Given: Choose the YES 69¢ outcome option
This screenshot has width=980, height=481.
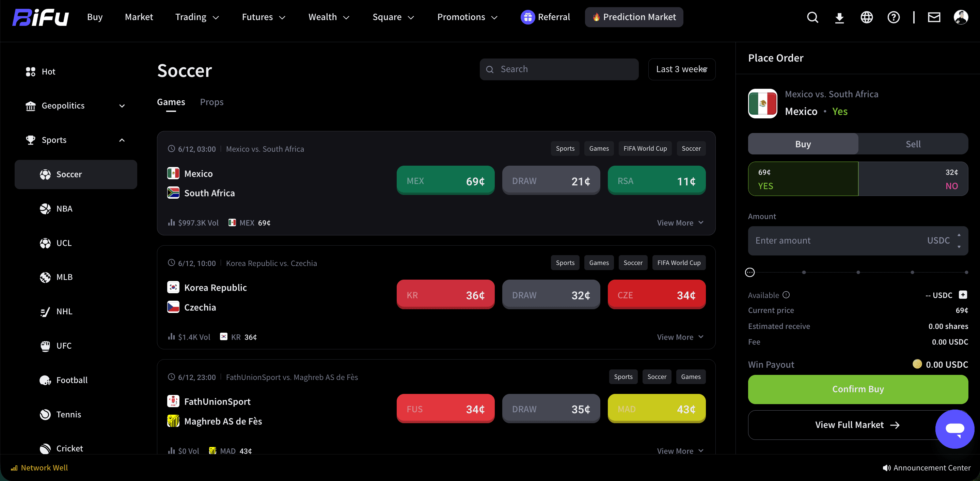Looking at the screenshot, I should (x=803, y=179).
